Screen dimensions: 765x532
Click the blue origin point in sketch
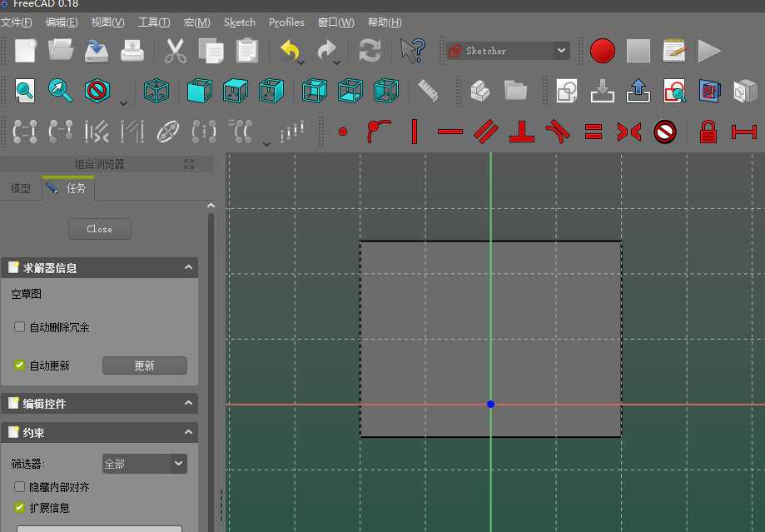(491, 404)
